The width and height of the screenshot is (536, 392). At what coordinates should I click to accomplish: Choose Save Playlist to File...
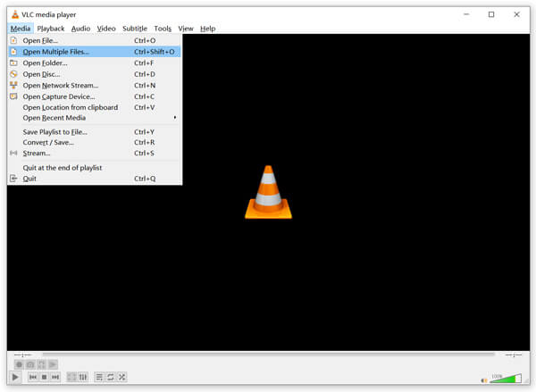[x=94, y=132]
